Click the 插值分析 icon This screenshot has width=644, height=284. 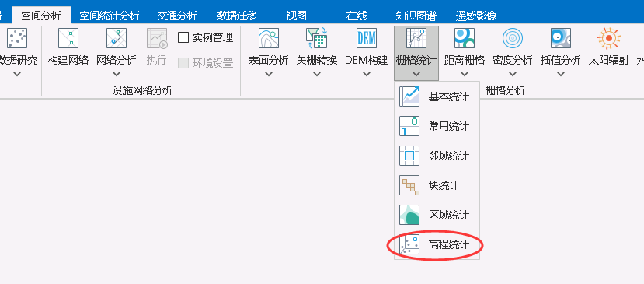561,38
